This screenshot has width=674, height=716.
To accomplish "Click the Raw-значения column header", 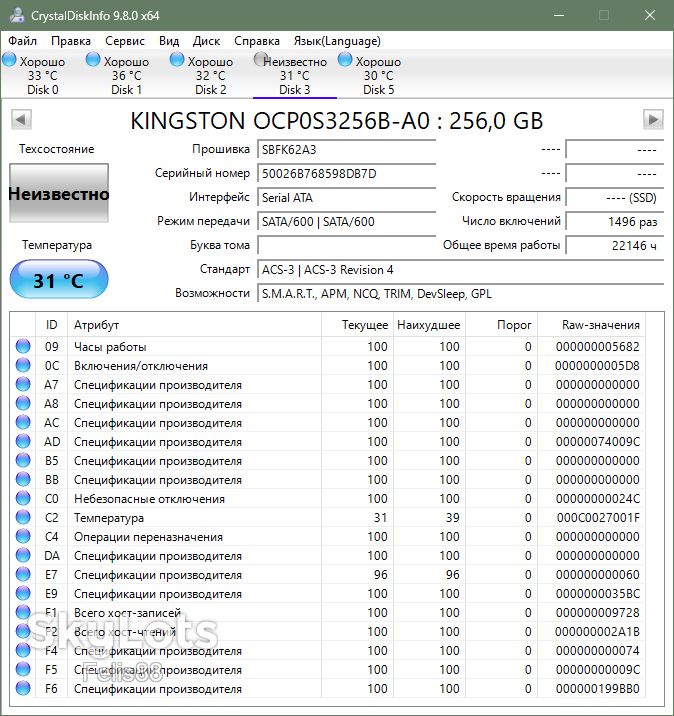I will pos(591,325).
